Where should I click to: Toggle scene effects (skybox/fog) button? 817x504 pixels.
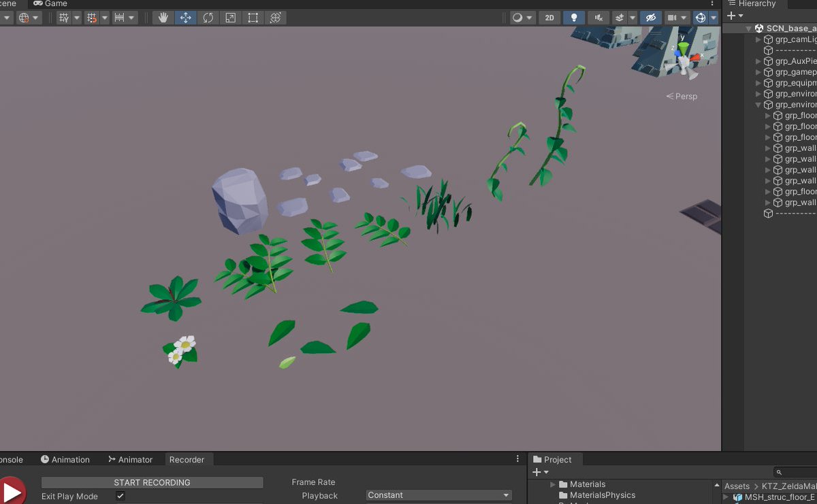620,18
